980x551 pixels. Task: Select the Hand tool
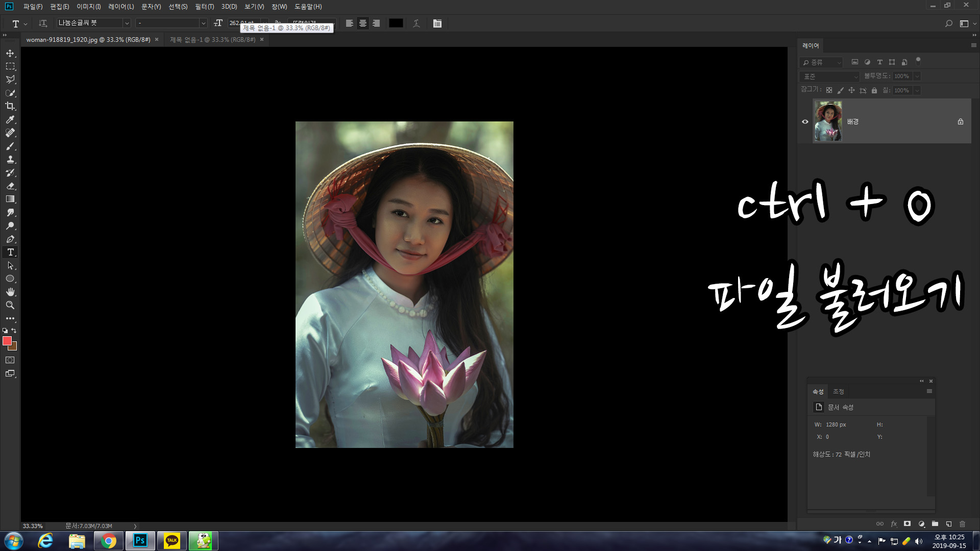pos(10,292)
